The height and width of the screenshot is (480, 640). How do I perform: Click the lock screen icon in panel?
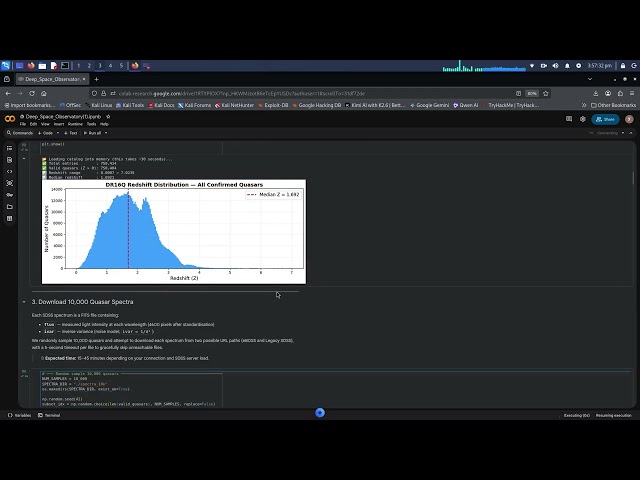coord(623,65)
